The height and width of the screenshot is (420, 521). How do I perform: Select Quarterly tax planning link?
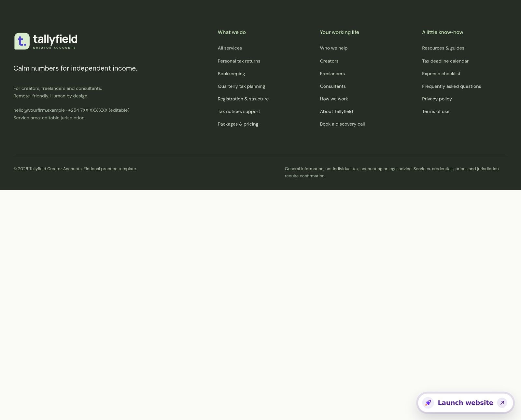tap(241, 86)
